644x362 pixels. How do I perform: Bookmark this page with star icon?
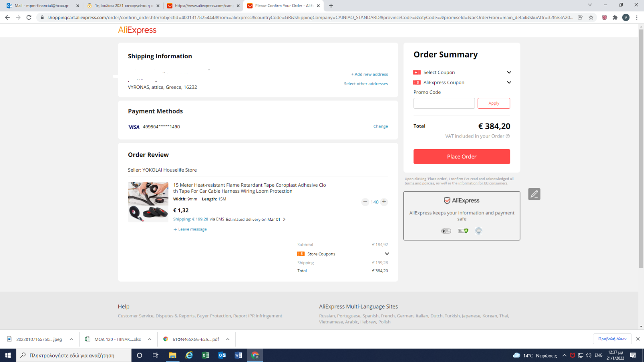click(x=591, y=17)
